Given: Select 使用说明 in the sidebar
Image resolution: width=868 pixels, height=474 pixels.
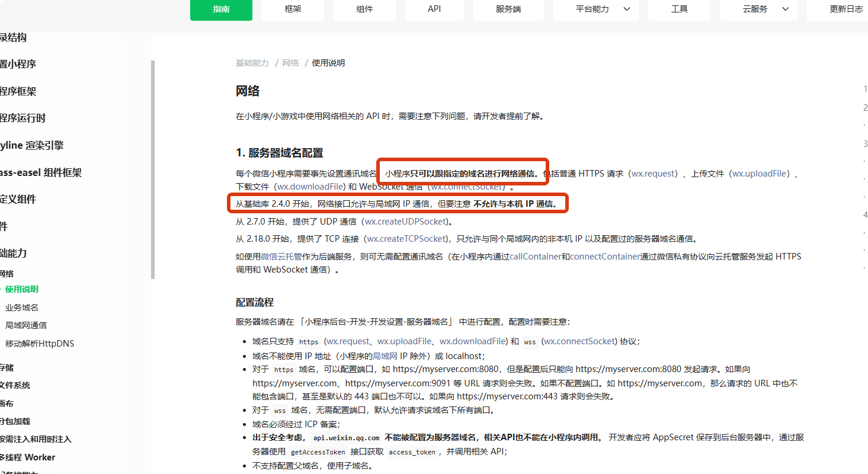Looking at the screenshot, I should [x=22, y=289].
